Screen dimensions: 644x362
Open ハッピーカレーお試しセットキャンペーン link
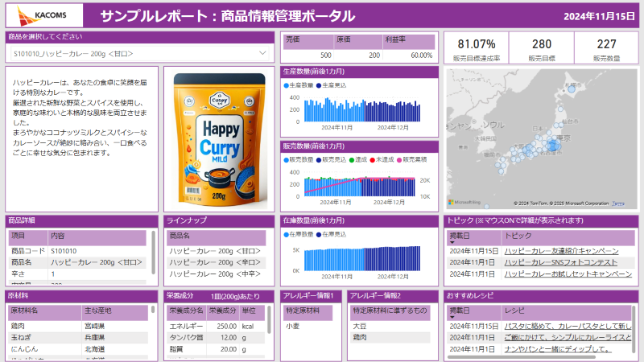coord(568,274)
